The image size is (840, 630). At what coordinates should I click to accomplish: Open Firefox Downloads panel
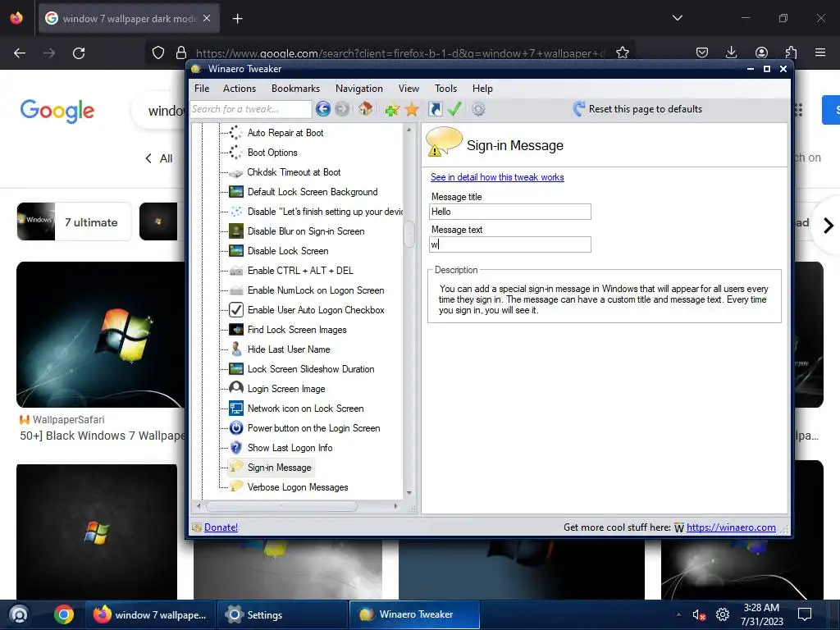pos(731,52)
